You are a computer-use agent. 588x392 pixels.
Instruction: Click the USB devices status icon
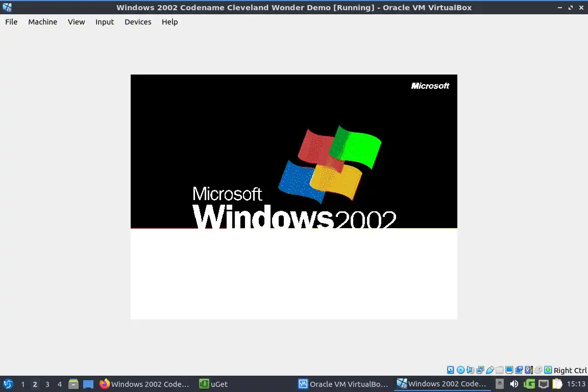[490, 370]
